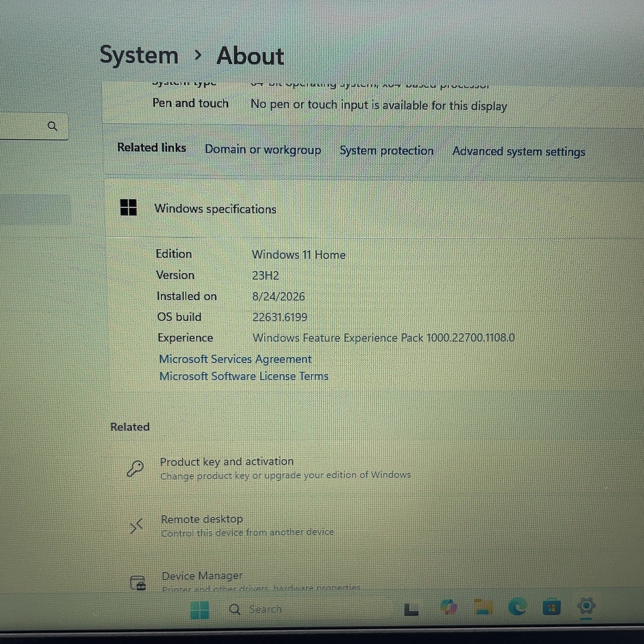Viewport: 644px width, 644px height.
Task: Select the Settings gear in taskbar
Action: 586,606
